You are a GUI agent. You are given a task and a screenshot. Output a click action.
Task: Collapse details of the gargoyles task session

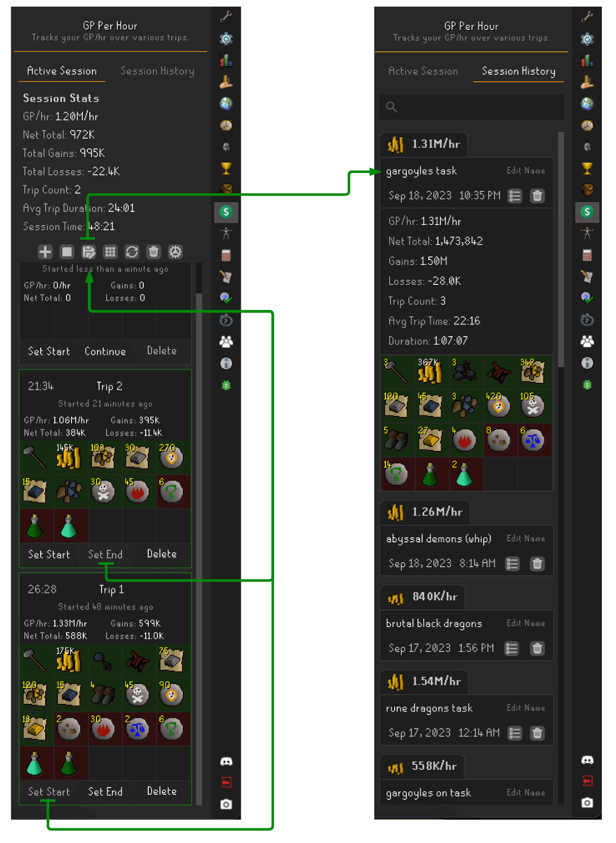[514, 196]
